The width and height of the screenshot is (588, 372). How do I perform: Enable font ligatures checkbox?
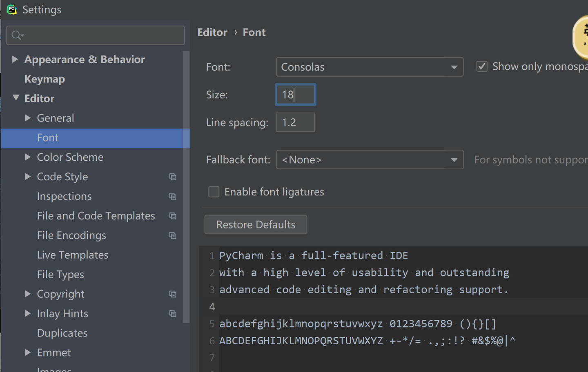[214, 192]
